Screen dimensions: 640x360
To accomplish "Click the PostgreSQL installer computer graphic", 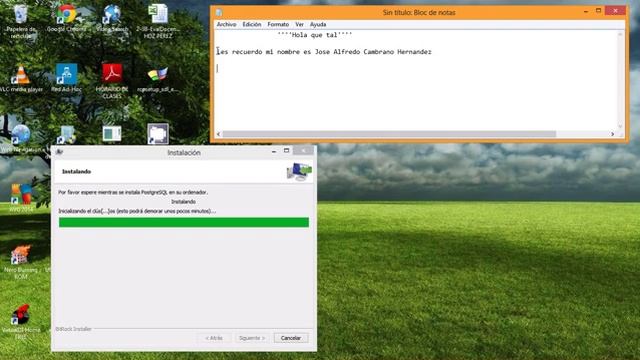I will point(299,171).
